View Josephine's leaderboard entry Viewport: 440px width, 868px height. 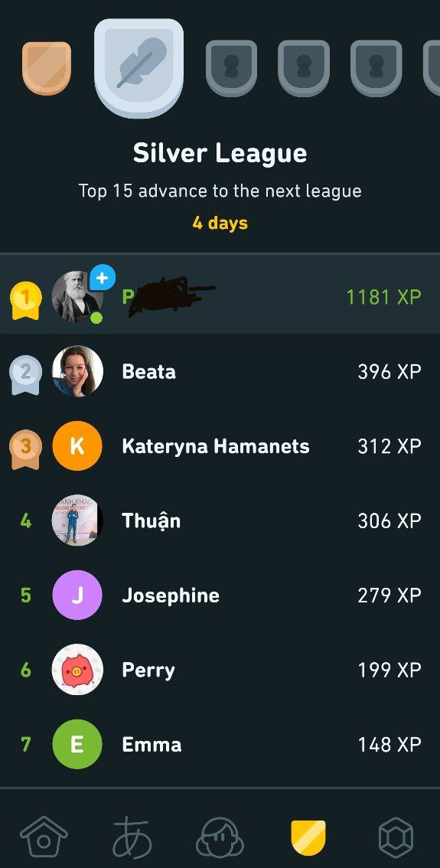click(x=220, y=595)
